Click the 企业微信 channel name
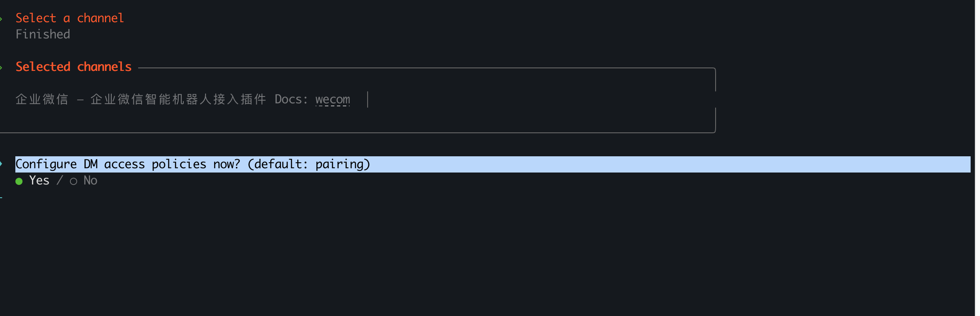980x316 pixels. (42, 99)
